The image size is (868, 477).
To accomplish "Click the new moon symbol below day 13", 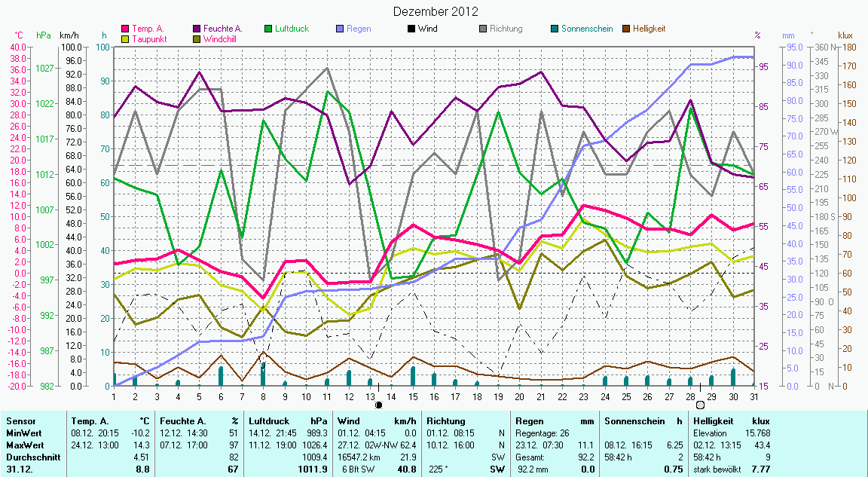I will (379, 405).
